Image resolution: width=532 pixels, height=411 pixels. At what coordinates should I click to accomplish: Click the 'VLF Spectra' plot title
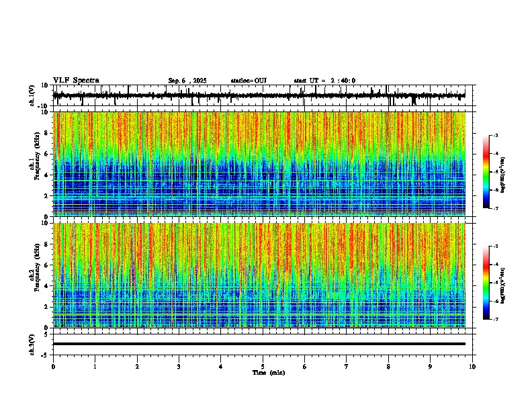pyautogui.click(x=76, y=81)
